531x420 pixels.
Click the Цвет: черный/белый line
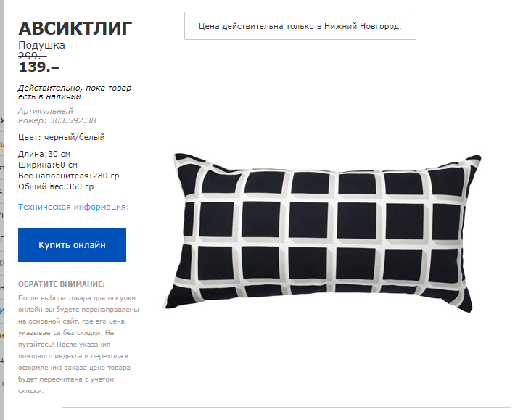pyautogui.click(x=61, y=137)
